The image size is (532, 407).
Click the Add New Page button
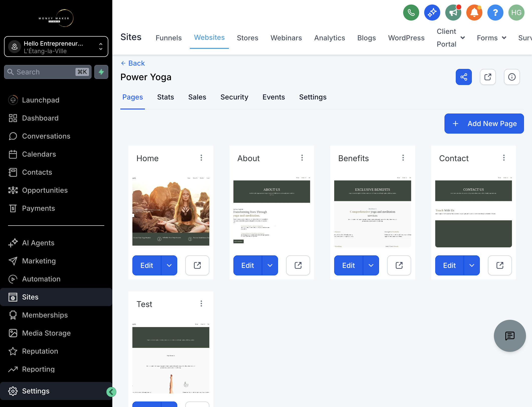484,124
